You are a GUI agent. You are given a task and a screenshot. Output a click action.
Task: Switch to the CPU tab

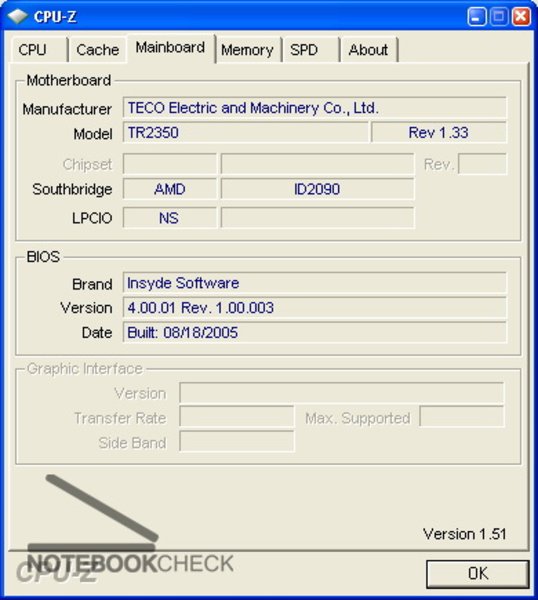38,50
